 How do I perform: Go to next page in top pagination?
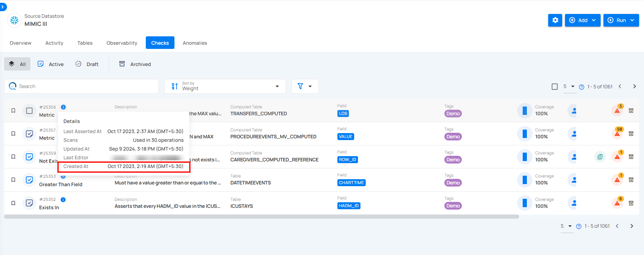(635, 86)
